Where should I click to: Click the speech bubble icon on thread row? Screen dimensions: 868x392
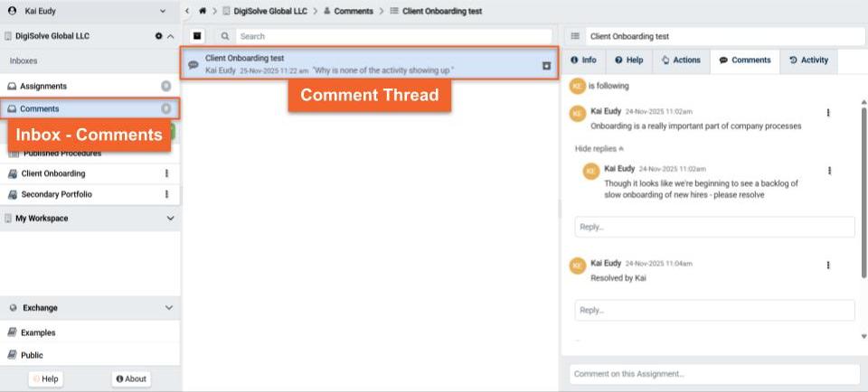pos(193,65)
